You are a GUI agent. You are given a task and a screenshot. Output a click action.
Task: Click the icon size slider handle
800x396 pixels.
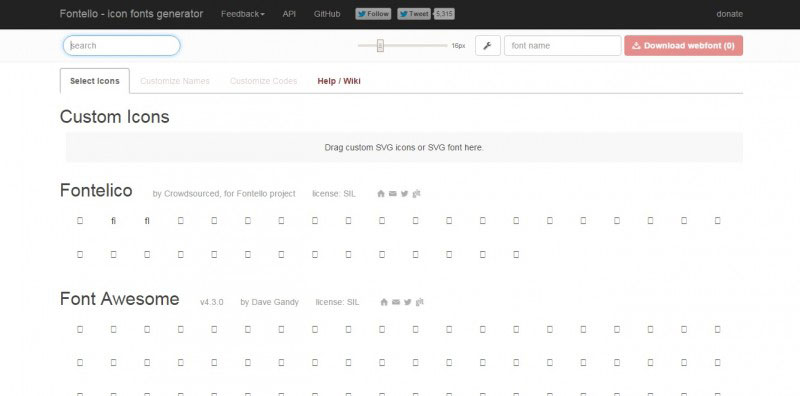(x=380, y=45)
